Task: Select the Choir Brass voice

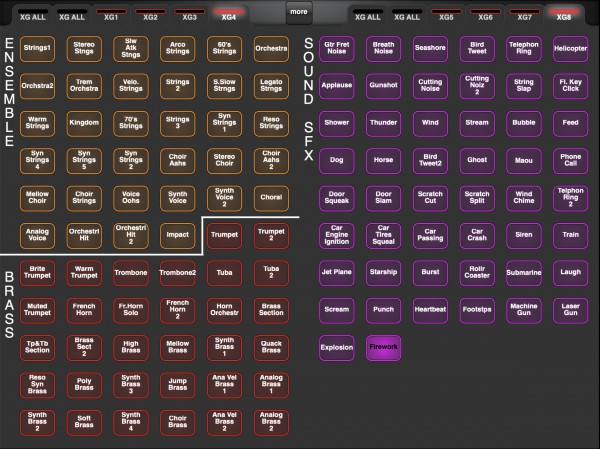Action: click(178, 423)
